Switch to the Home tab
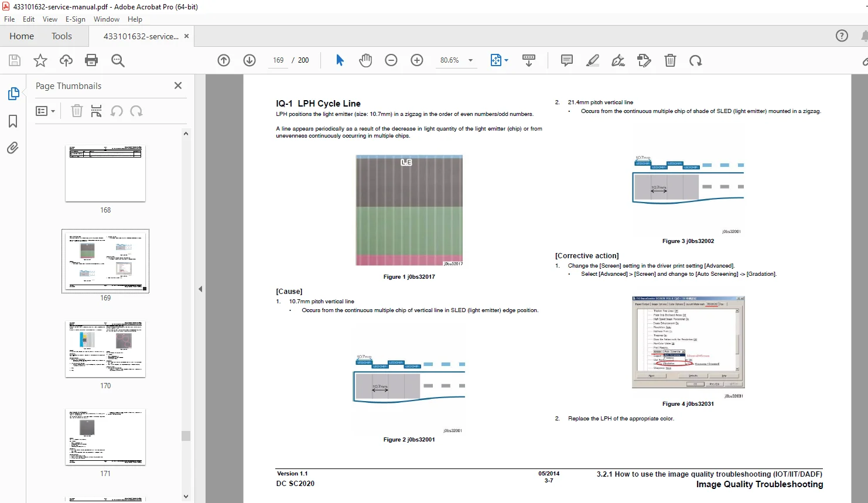Viewport: 868px width, 503px height. (22, 36)
